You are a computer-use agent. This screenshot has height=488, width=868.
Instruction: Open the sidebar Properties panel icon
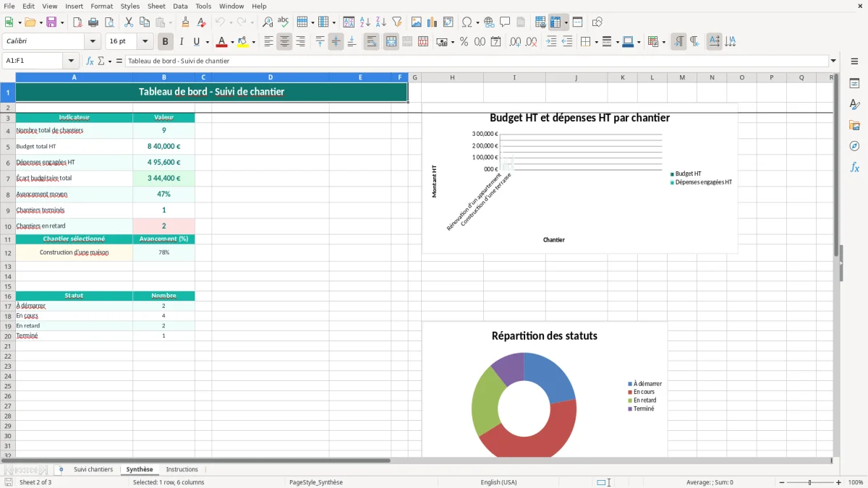(854, 83)
